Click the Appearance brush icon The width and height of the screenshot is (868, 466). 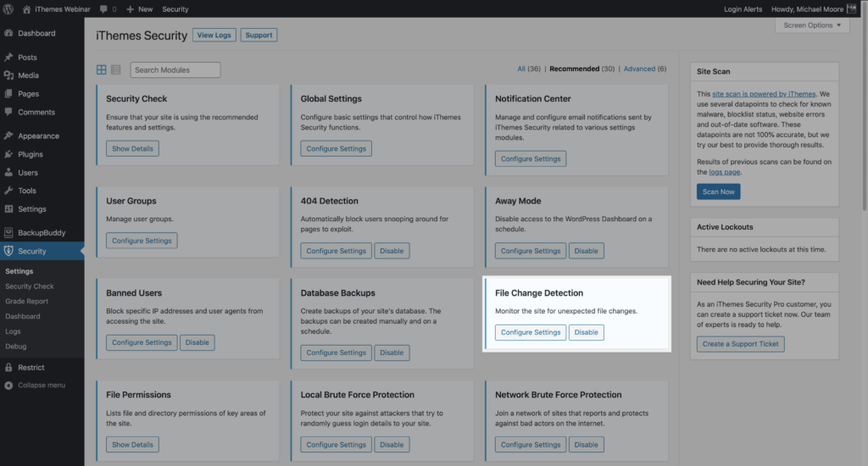[x=8, y=136]
